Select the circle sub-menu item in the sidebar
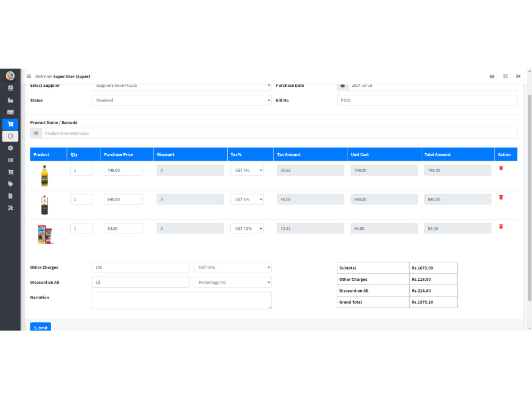Screen dimensions: 532x399 pyautogui.click(x=10, y=136)
